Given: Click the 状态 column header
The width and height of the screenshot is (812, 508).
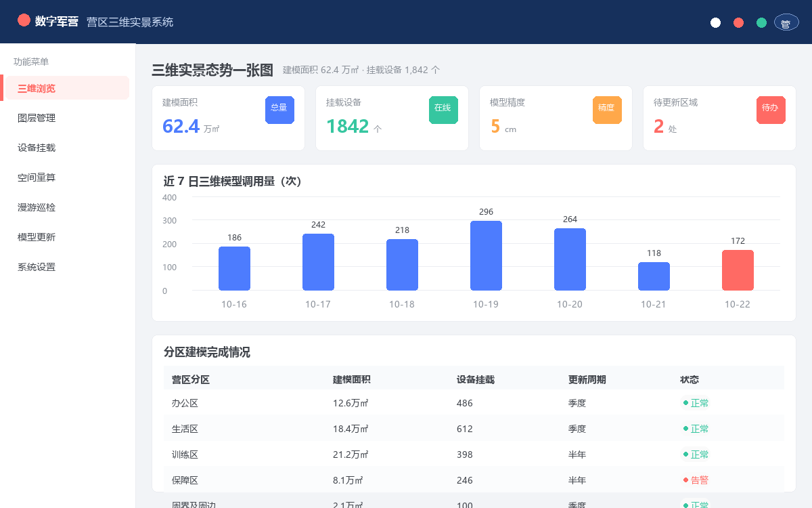Looking at the screenshot, I should click(690, 380).
